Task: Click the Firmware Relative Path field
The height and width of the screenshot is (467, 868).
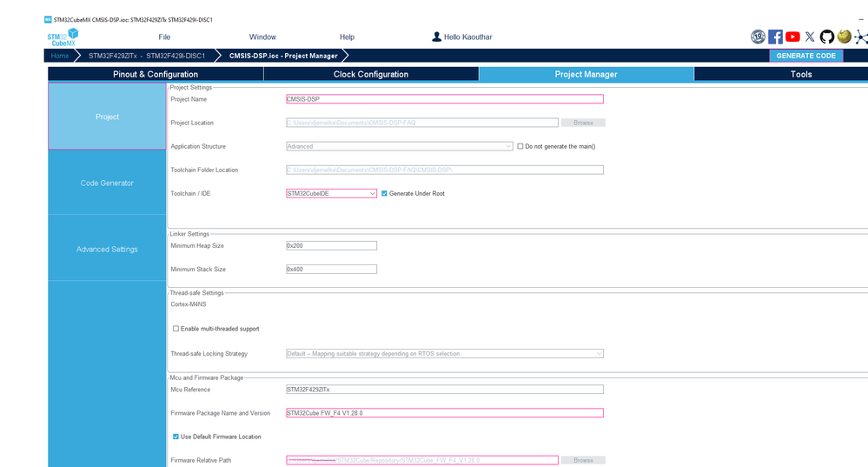Action: 421,460
